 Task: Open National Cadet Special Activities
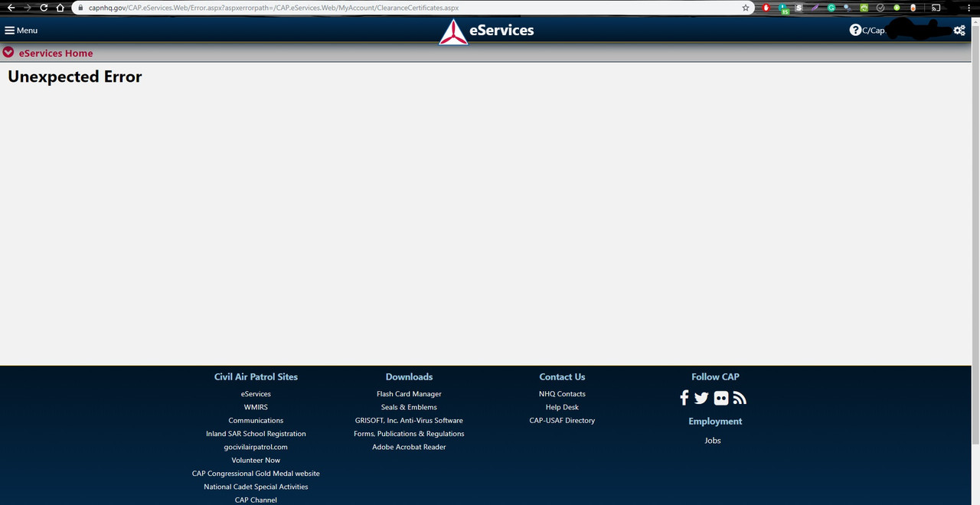pyautogui.click(x=256, y=487)
